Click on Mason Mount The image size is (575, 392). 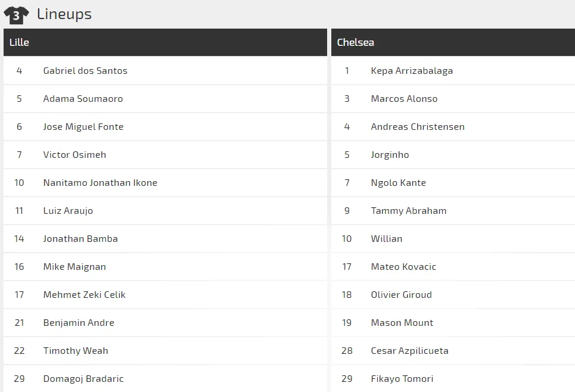coord(402,323)
